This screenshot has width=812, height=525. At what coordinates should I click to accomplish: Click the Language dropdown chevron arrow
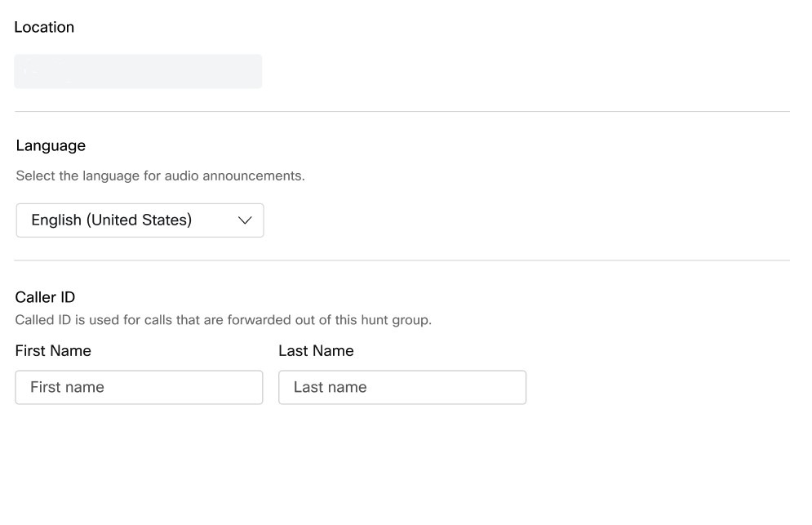pos(245,220)
